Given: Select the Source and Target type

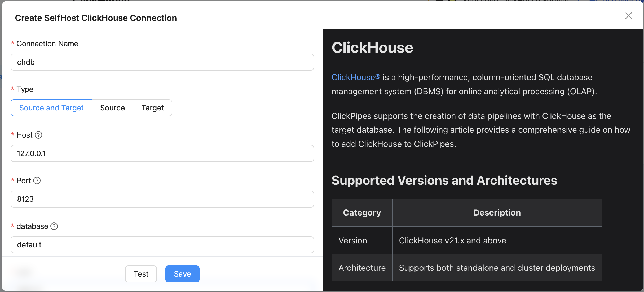Looking at the screenshot, I should [x=51, y=108].
